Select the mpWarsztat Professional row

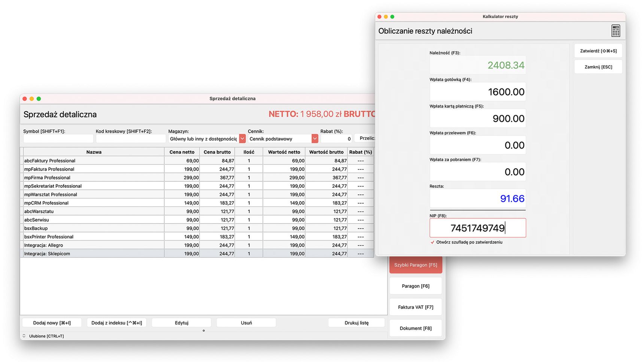(x=197, y=194)
